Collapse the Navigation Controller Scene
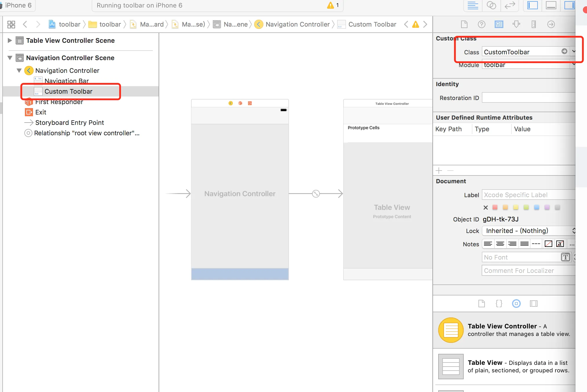This screenshot has width=587, height=392. 10,58
